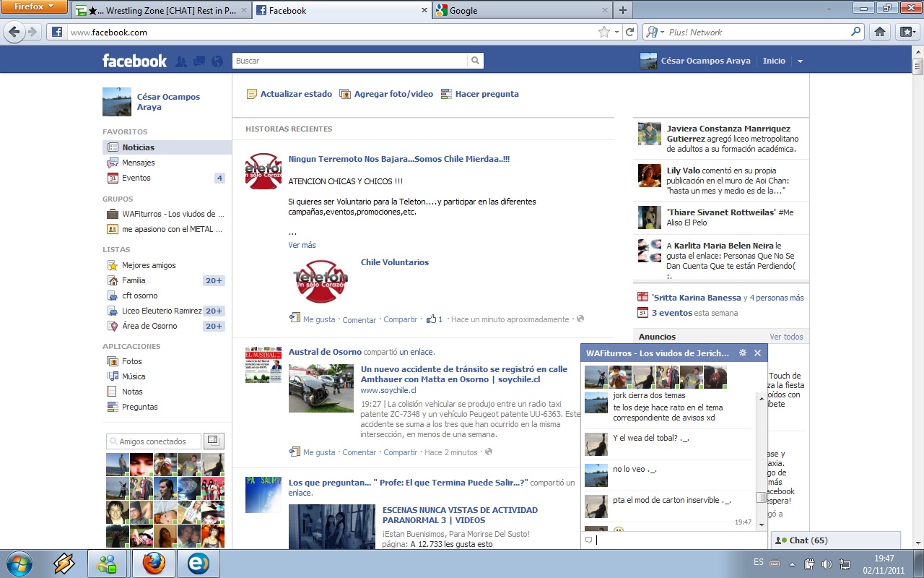Click the search magnifier button beside Buscar

click(x=475, y=61)
